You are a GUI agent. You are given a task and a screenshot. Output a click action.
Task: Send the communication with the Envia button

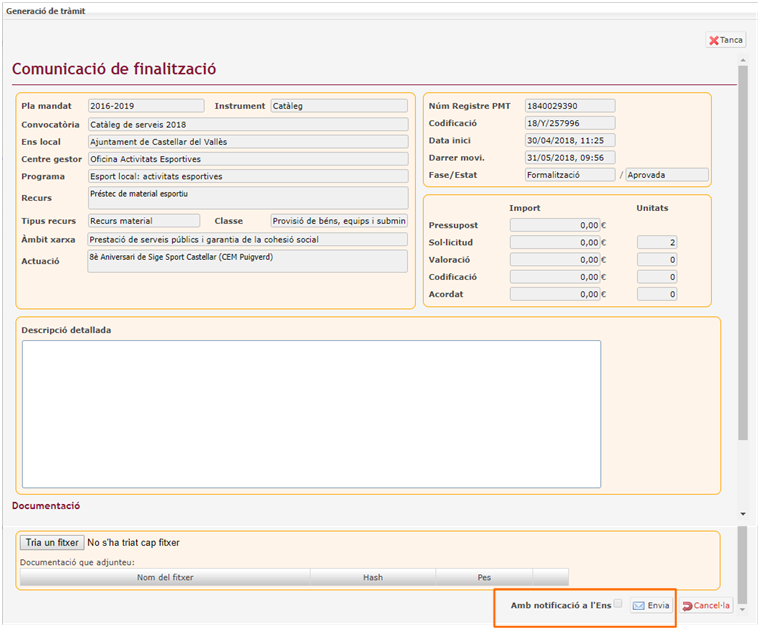(x=651, y=605)
